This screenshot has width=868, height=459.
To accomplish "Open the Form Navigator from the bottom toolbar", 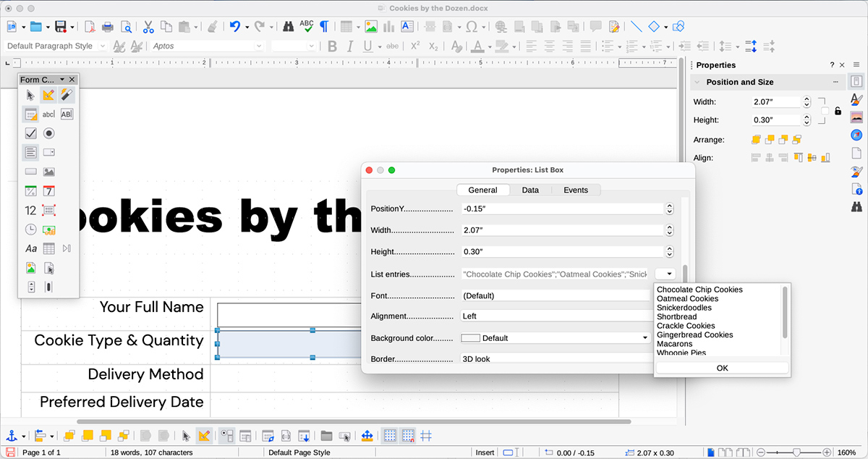I will point(268,435).
